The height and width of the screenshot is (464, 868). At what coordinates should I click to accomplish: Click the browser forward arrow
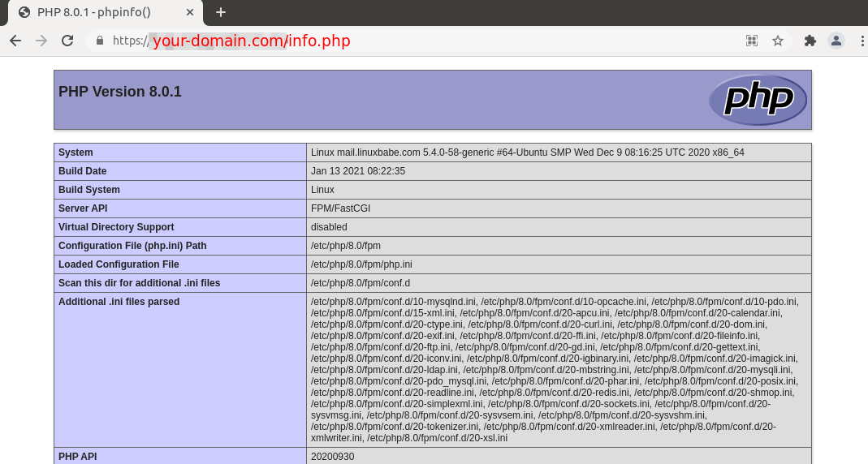coord(41,41)
